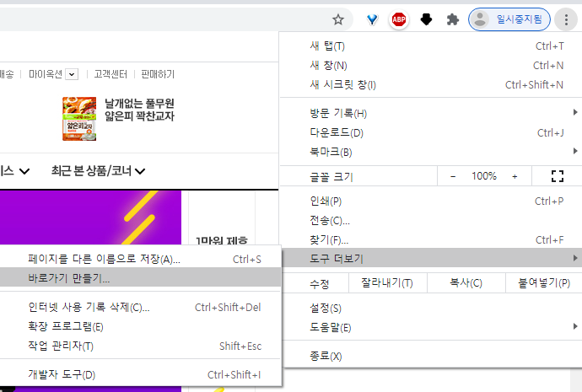Open 확장 프로그램(E) from submenu
The image size is (582, 392).
click(x=140, y=326)
